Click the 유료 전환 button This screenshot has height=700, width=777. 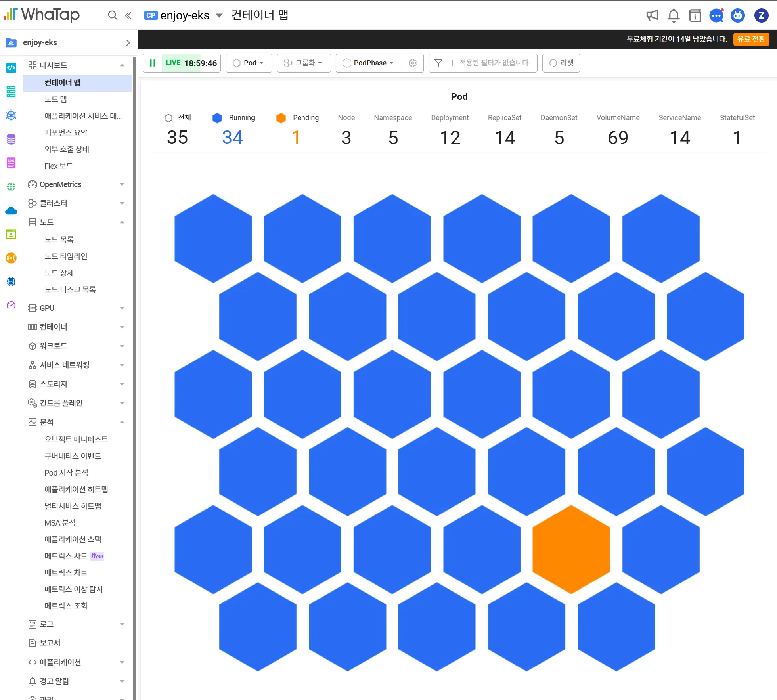(751, 39)
